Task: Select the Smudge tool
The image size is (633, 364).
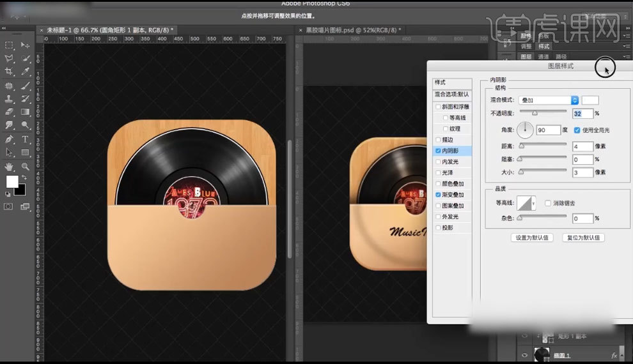Action: [x=9, y=125]
